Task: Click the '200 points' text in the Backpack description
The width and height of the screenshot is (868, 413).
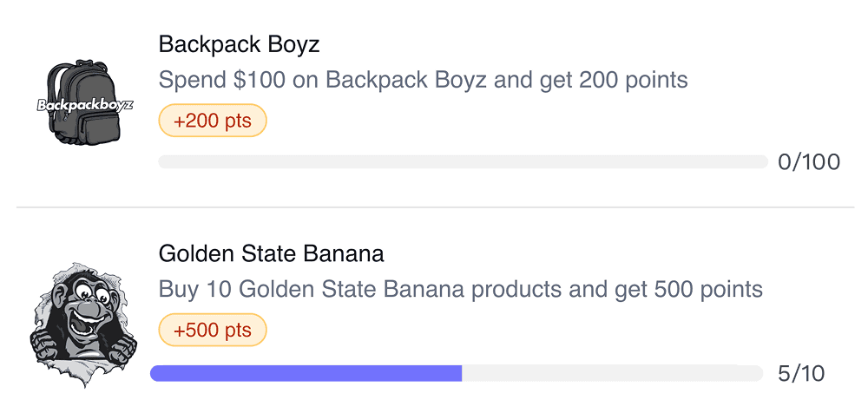Action: (634, 81)
